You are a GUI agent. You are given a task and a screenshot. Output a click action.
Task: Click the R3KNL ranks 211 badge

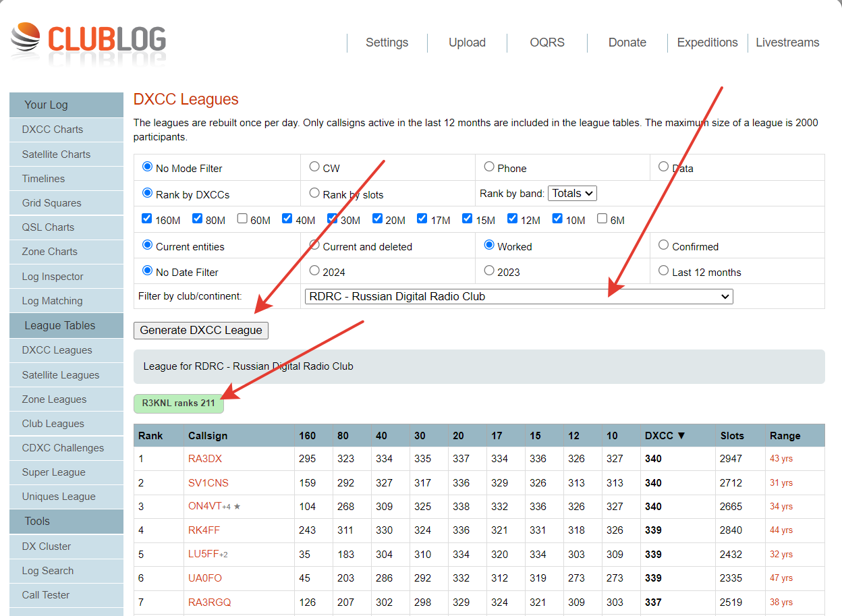(179, 403)
